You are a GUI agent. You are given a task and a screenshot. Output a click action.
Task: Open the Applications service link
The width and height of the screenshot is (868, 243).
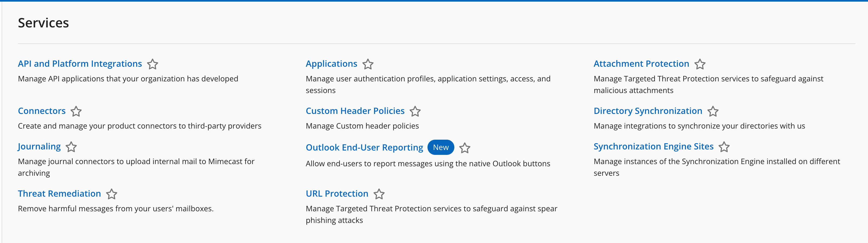point(331,64)
